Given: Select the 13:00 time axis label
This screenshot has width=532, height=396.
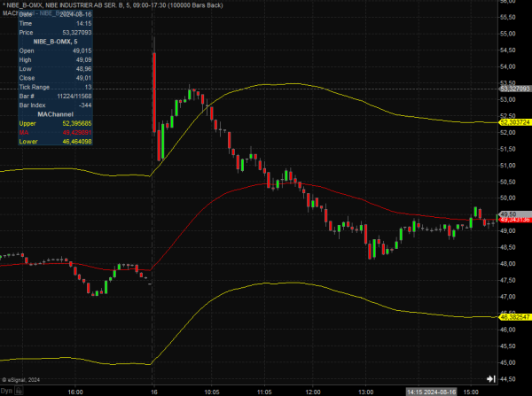Looking at the screenshot, I should click(365, 392).
